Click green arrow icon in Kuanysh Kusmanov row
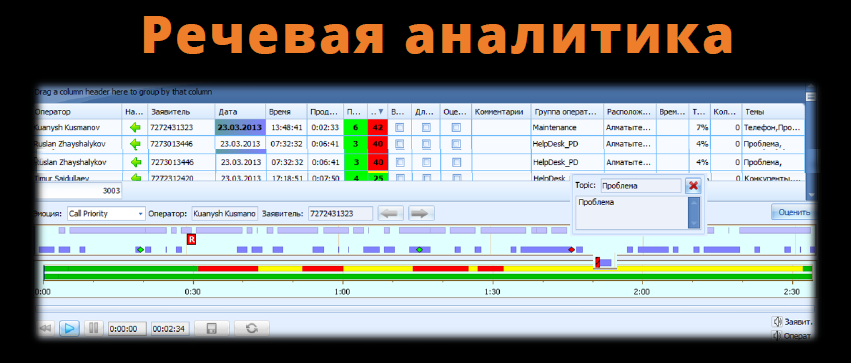The height and width of the screenshot is (363, 851). tap(135, 128)
